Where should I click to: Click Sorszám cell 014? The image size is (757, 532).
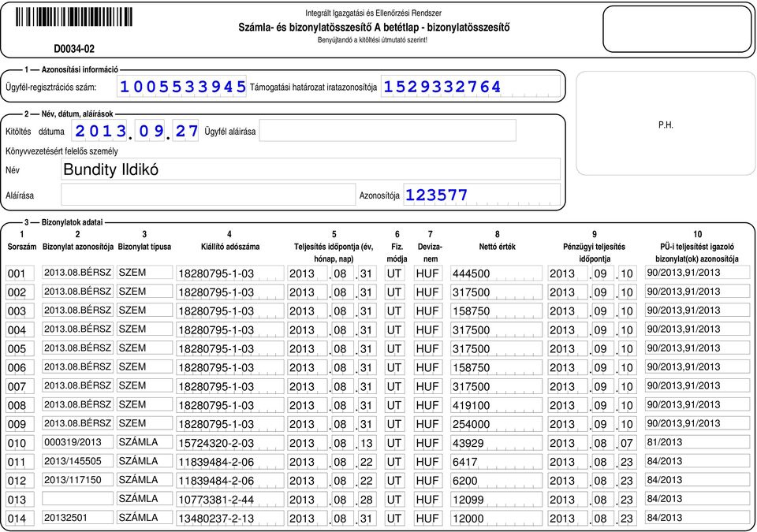20,518
